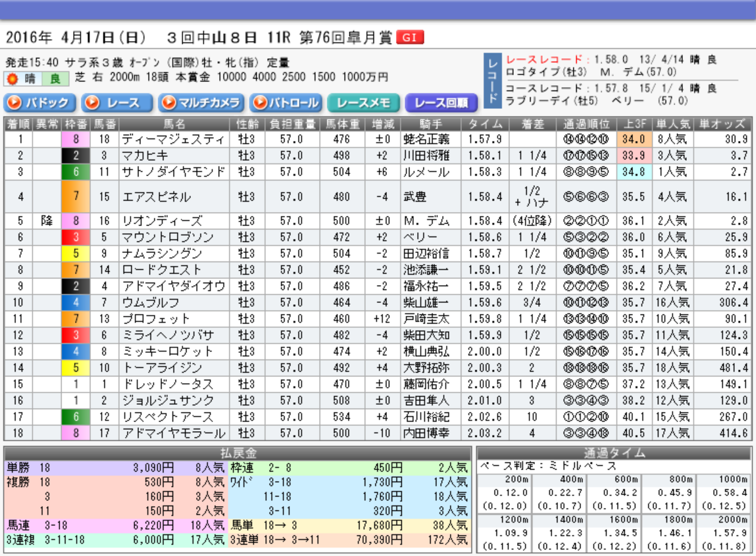Screen dimensions: 756x556
Task: Play the レース video
Action: click(117, 102)
